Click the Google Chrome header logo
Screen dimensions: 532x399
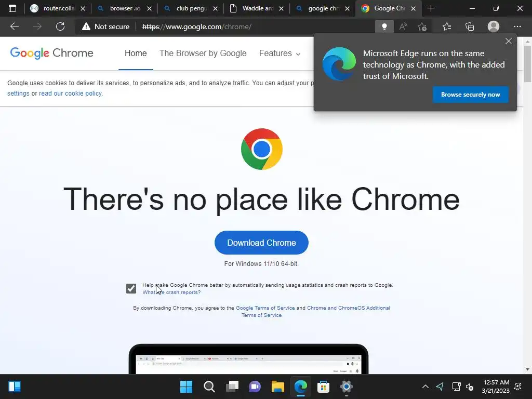(51, 53)
